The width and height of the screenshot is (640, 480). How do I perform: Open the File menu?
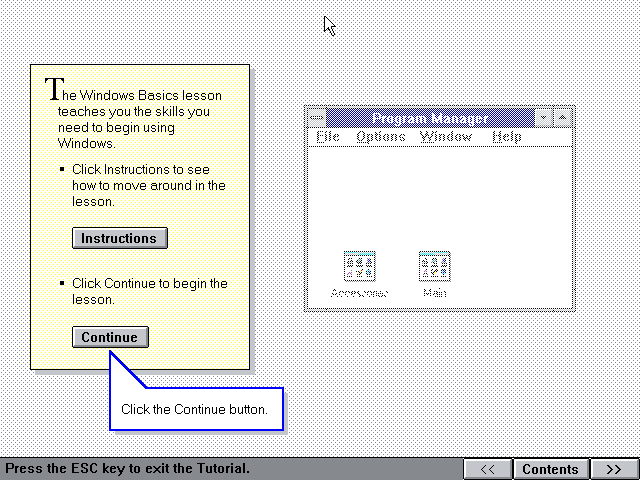click(x=328, y=137)
